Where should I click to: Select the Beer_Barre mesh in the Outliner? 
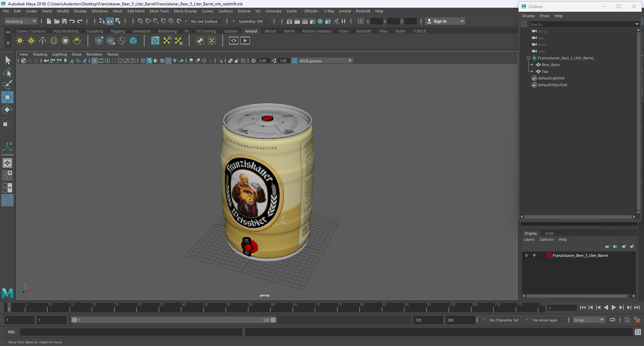(551, 65)
